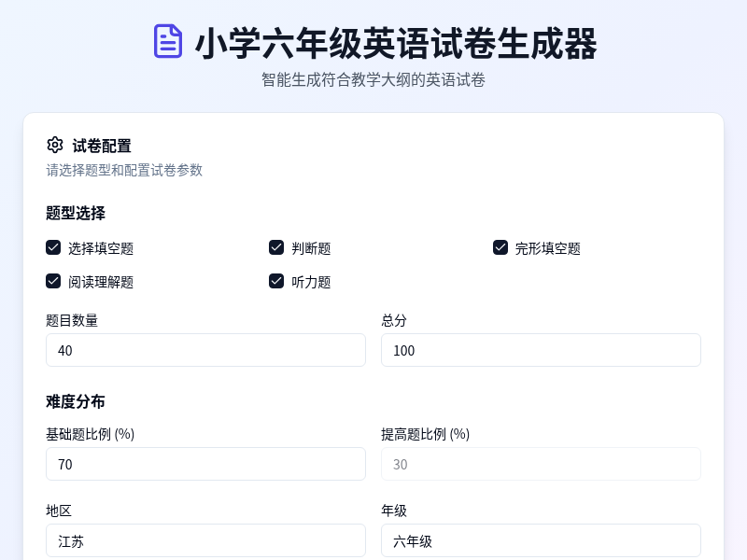Toggle the 听力题 checkbox
This screenshot has height=560, width=747.
pyautogui.click(x=276, y=281)
